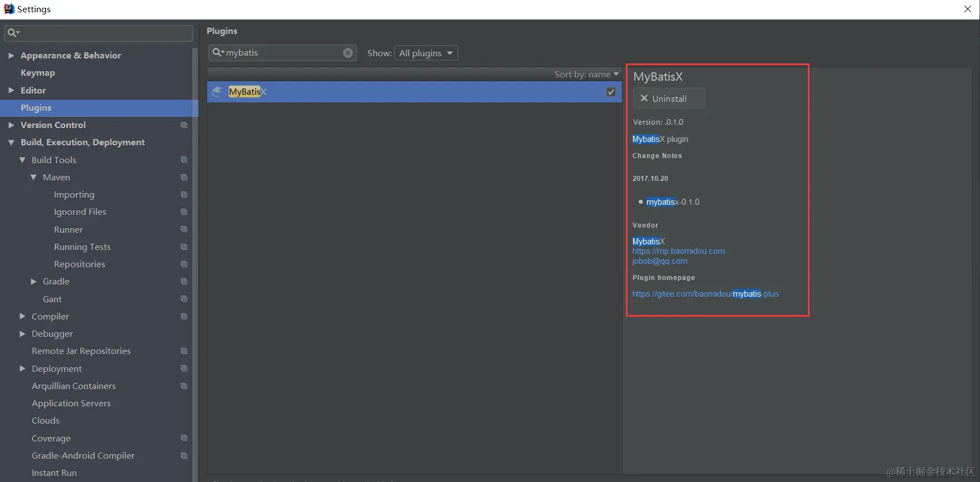980x482 pixels.
Task: Collapse the Maven node arrow
Action: pos(33,178)
